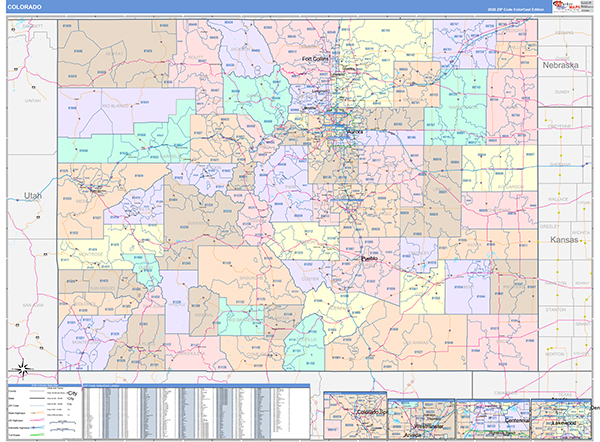Click the SAGUACHE county label
This screenshot has width=600, height=442.
point(250,278)
